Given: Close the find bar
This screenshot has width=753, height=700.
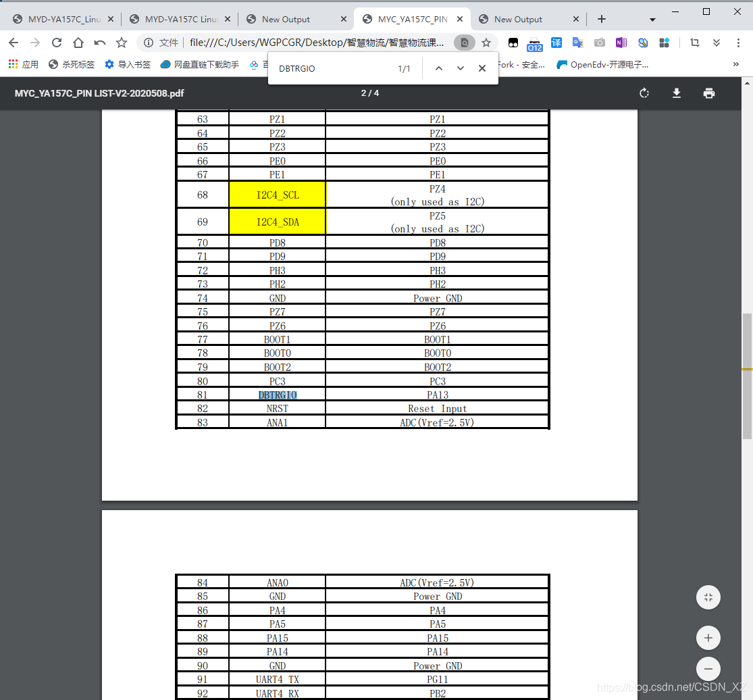Looking at the screenshot, I should click(482, 68).
